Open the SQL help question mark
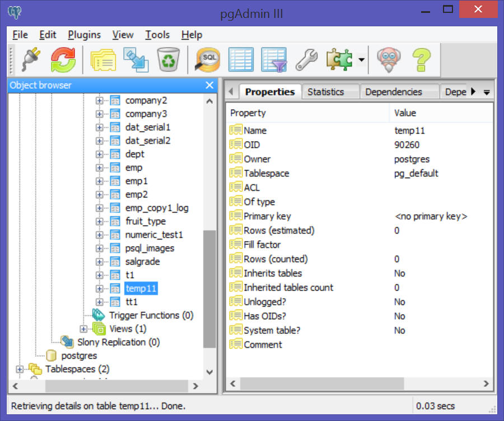This screenshot has width=504, height=421. pos(421,60)
